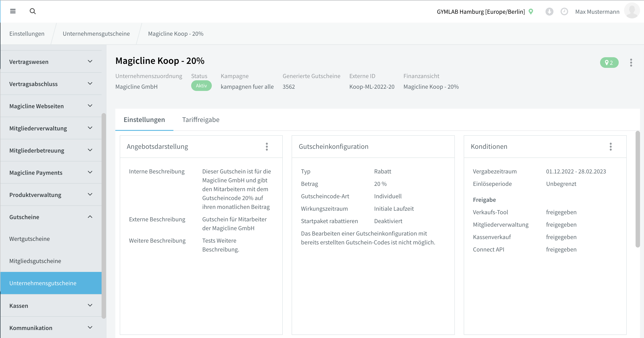Click the Typ value Rabatt
644x338 pixels.
383,171
